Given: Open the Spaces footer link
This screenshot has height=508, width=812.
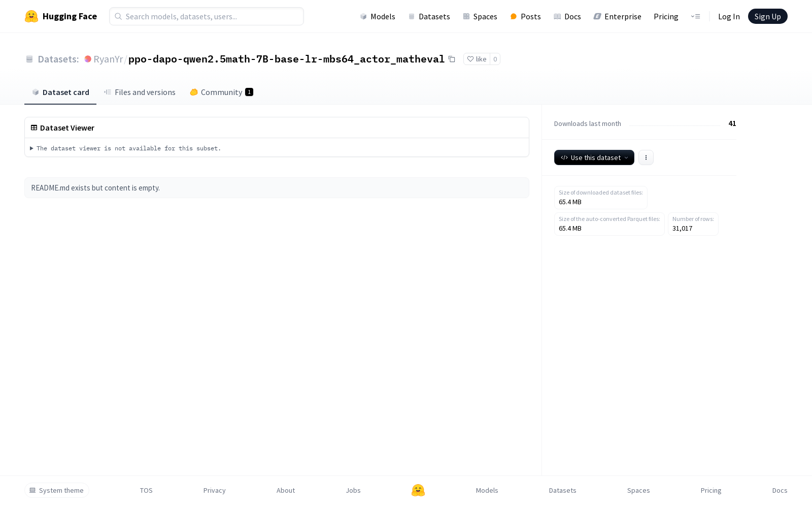Looking at the screenshot, I should [x=638, y=490].
